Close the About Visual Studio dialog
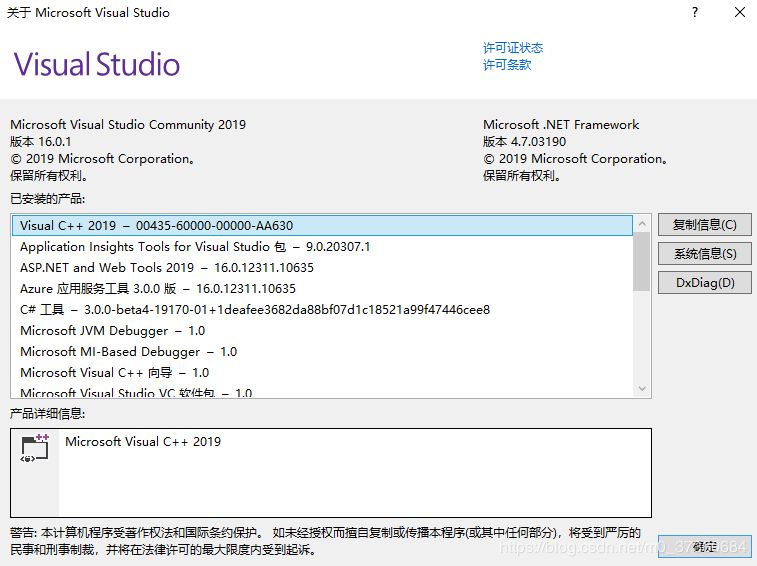The height and width of the screenshot is (566, 757). coord(739,13)
